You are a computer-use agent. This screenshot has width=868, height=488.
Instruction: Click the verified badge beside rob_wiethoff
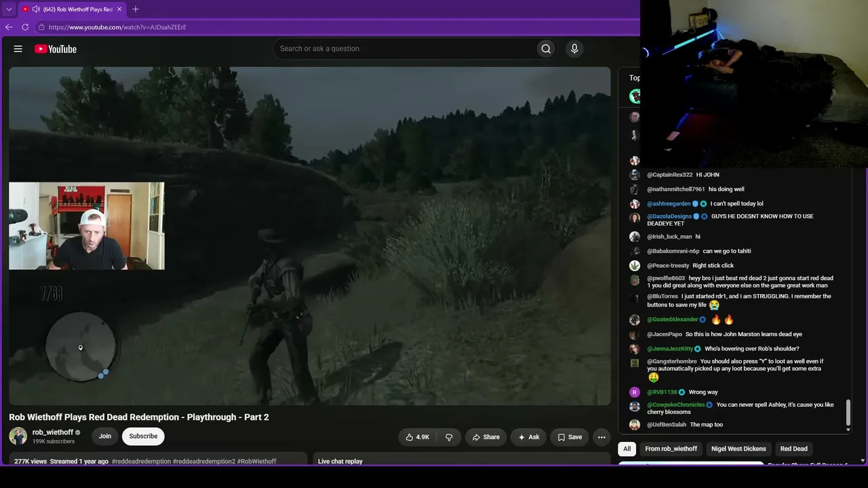(78, 432)
